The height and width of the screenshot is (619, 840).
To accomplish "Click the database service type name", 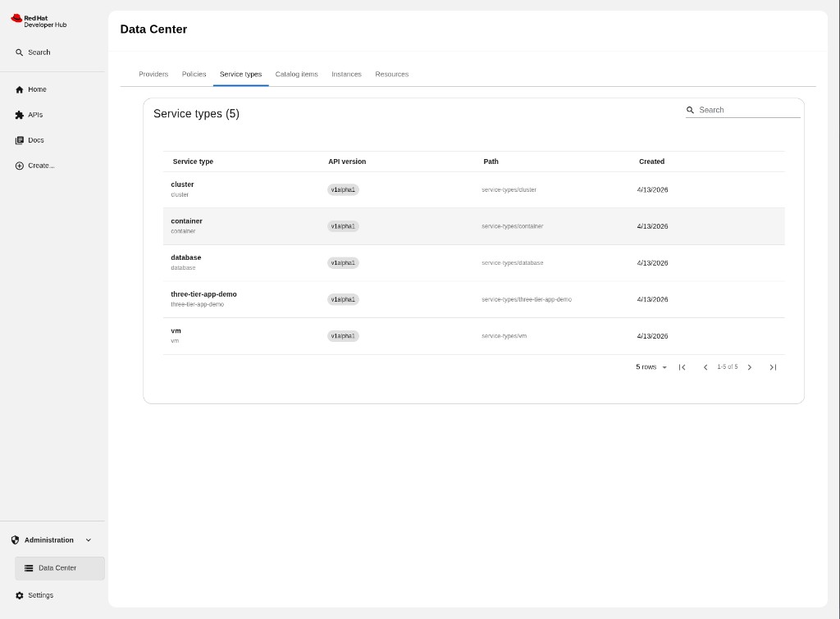I will coord(186,257).
